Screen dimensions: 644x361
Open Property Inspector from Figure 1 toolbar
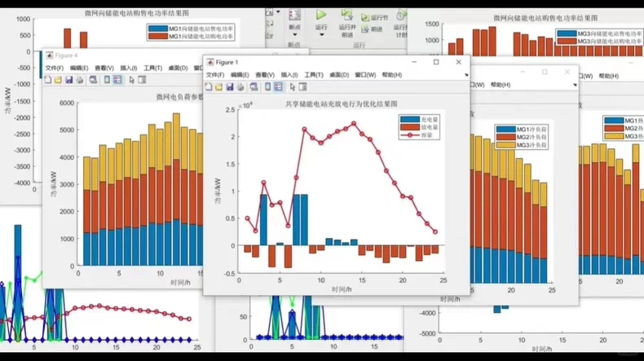click(302, 86)
